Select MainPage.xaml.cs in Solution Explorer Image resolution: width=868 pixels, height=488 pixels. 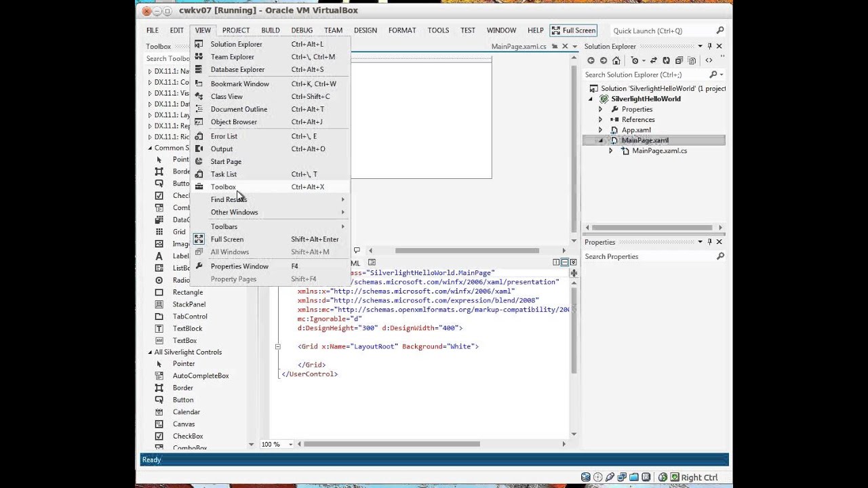coord(659,150)
